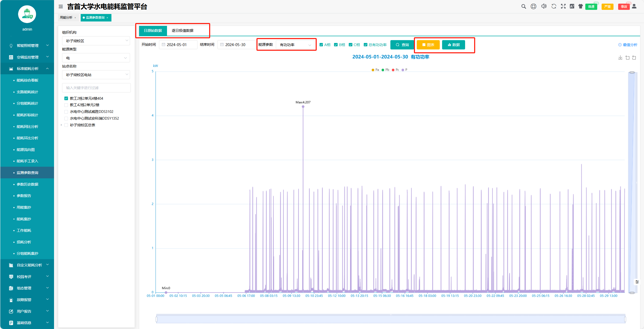Open the 能源参数 有功功率 dropdown
This screenshot has width=644, height=329.
tap(295, 45)
